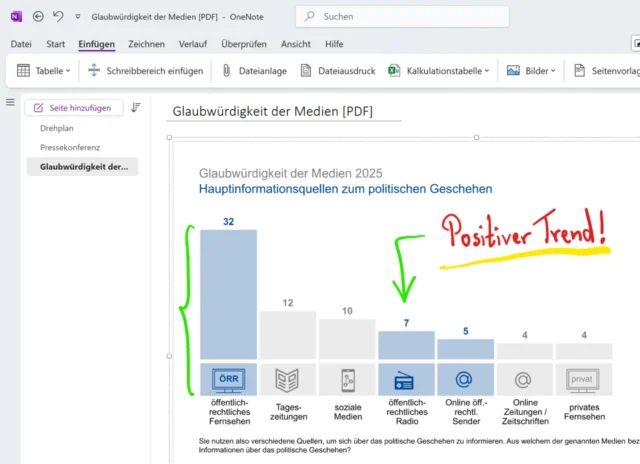Open the quick access toolbar customization arrow
Image resolution: width=640 pixels, height=464 pixels.
78,17
